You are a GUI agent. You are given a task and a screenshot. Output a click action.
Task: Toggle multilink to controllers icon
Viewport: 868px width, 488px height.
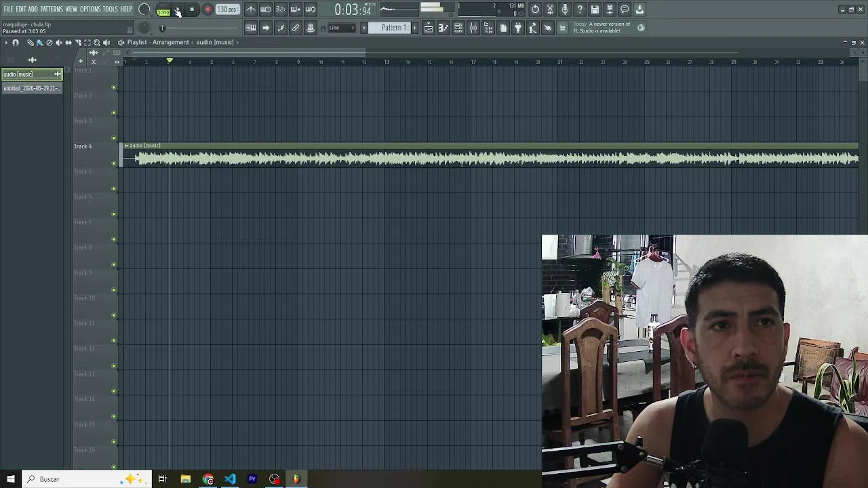311,28
